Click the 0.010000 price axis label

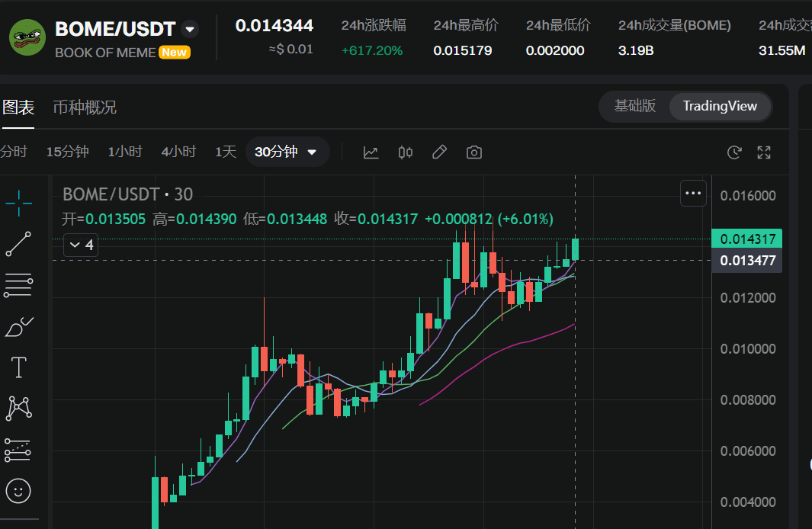point(748,349)
